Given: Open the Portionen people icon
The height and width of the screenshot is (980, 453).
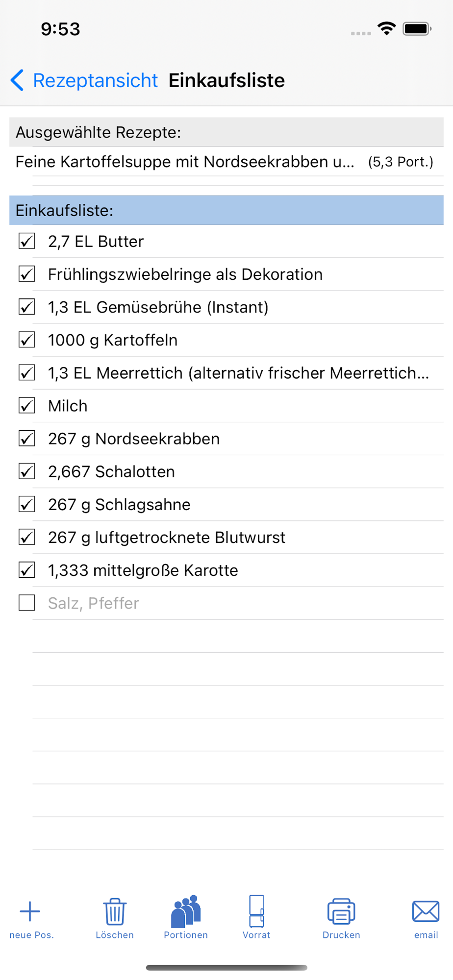Looking at the screenshot, I should (x=186, y=911).
